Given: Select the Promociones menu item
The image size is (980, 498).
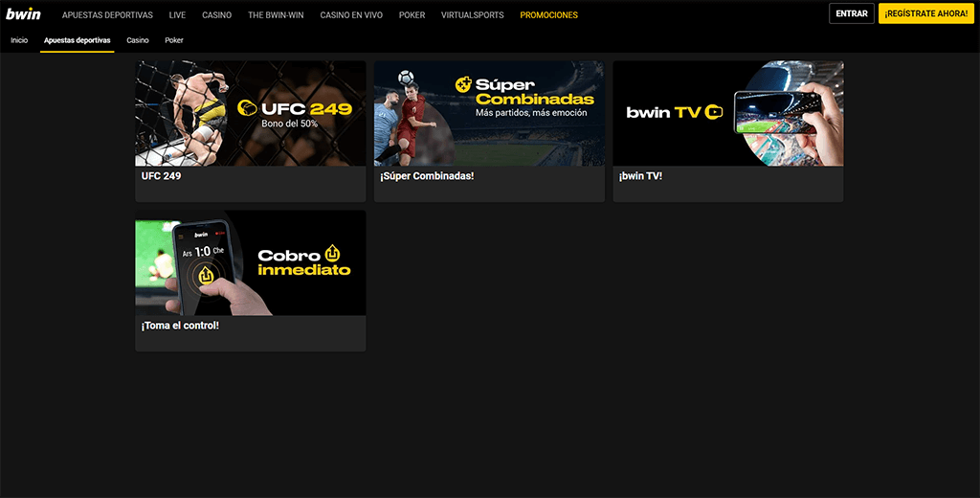Looking at the screenshot, I should [548, 15].
